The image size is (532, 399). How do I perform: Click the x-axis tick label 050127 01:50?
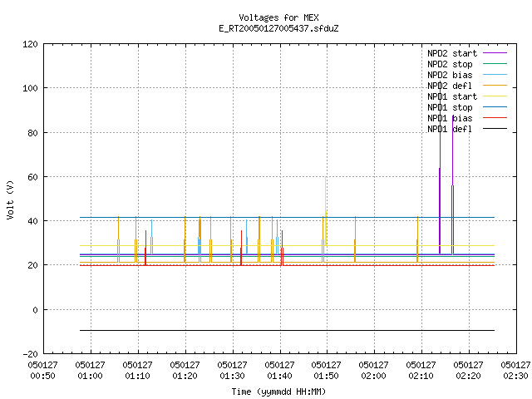point(326,371)
